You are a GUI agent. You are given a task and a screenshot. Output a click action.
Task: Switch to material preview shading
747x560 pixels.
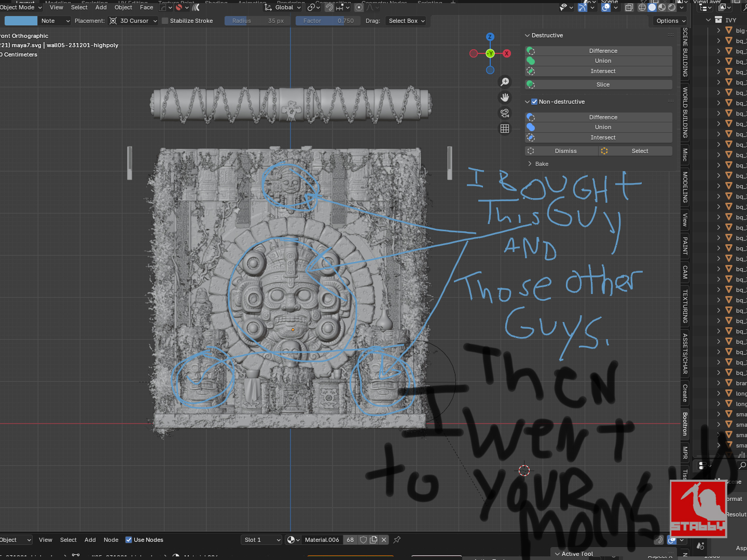(662, 7)
